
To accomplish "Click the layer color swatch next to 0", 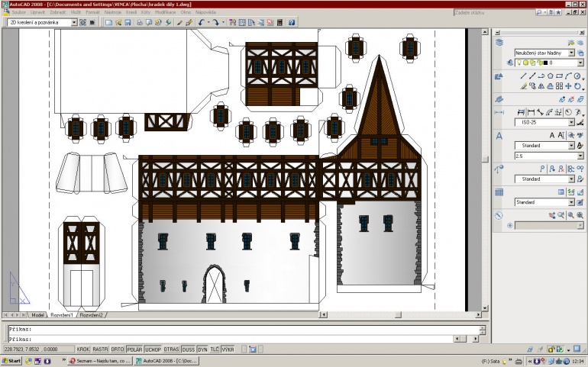I will click(546, 63).
